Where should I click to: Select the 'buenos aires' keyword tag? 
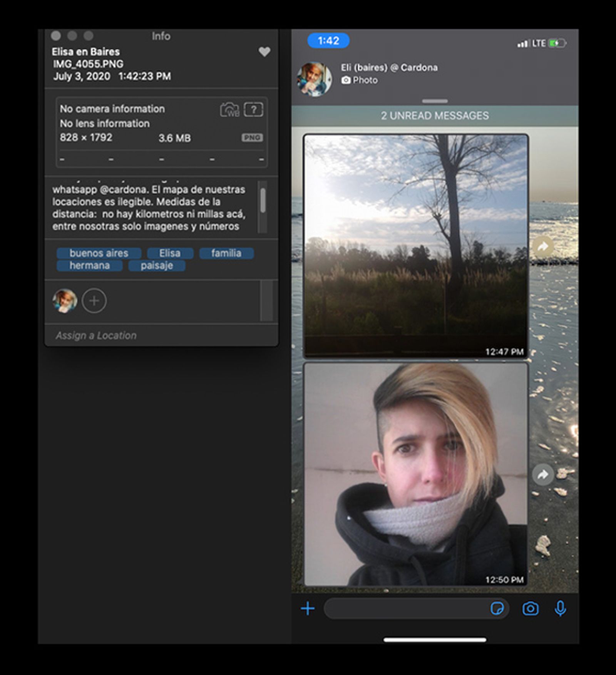point(99,253)
